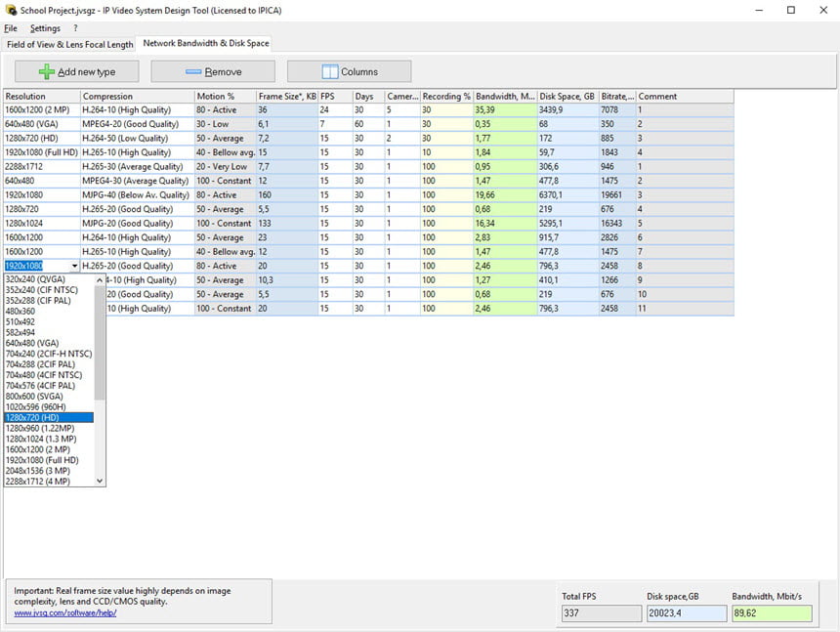Pick 1920x1080 (Full HD) in dropdown list

(42, 460)
